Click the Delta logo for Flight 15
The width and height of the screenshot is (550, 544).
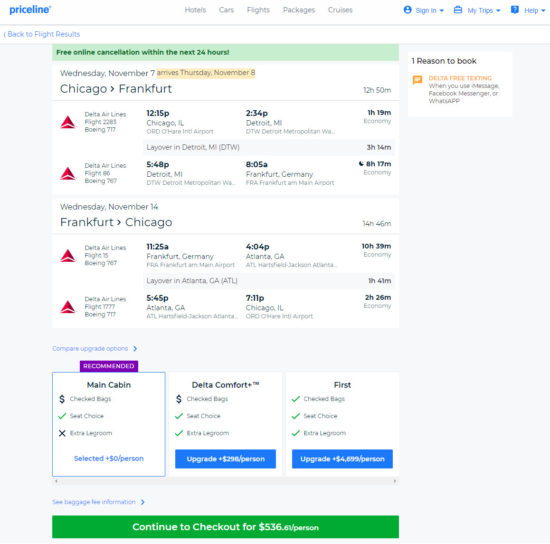[x=68, y=256]
